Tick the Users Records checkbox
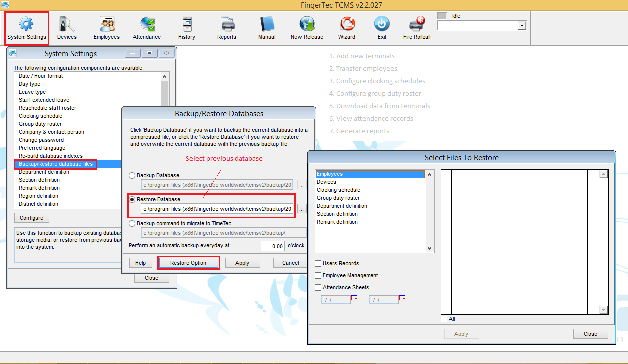 (x=318, y=263)
